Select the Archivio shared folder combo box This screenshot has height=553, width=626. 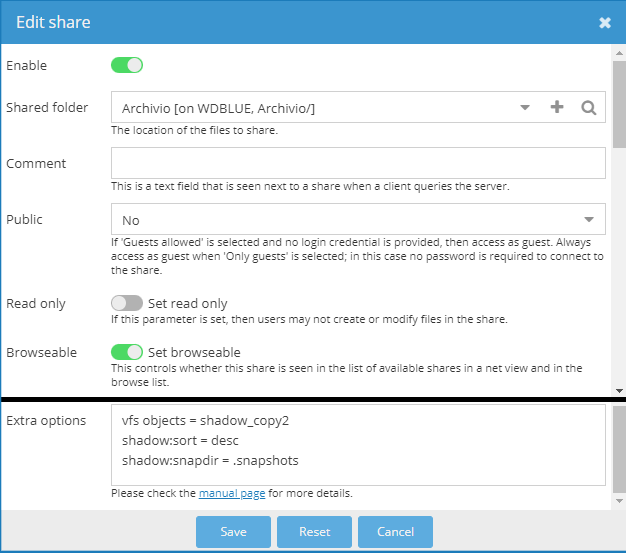(358, 107)
